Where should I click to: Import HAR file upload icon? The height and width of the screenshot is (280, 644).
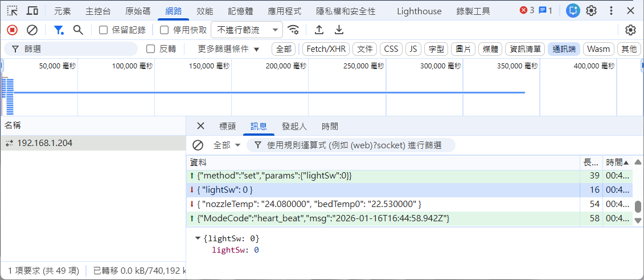pos(319,30)
